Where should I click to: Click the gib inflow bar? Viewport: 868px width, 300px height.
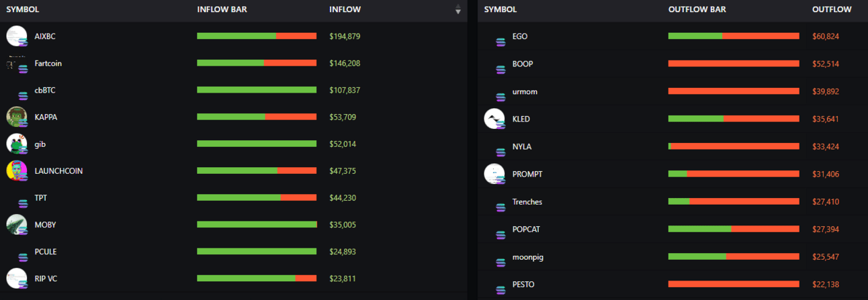pos(257,144)
